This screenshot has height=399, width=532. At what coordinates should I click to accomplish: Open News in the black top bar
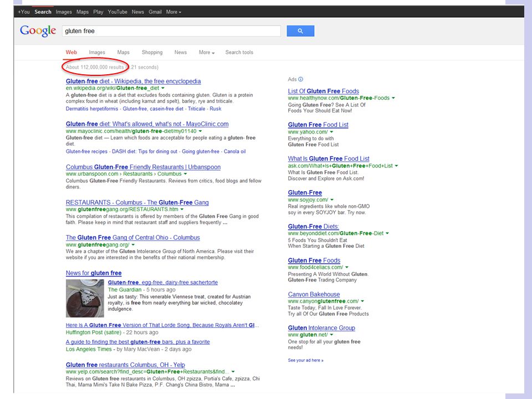click(138, 12)
